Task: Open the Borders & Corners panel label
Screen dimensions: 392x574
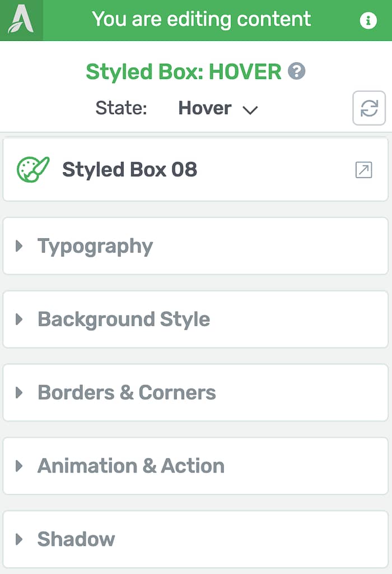Action: tap(127, 392)
